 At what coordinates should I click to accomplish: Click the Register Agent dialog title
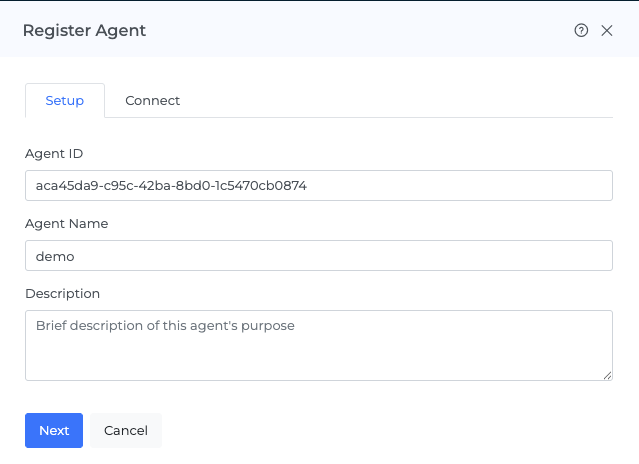tap(84, 31)
